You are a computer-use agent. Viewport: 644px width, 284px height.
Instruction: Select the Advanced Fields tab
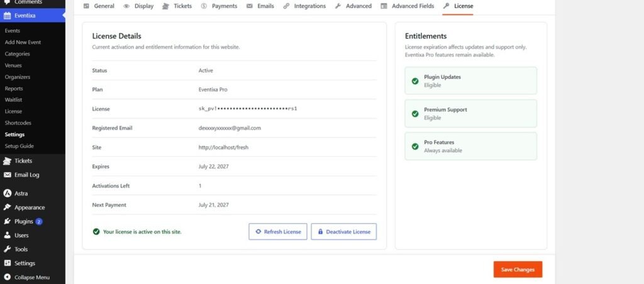click(x=407, y=6)
